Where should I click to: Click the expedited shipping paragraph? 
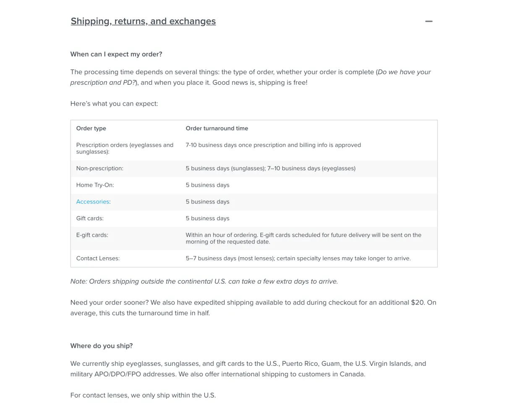coord(253,308)
